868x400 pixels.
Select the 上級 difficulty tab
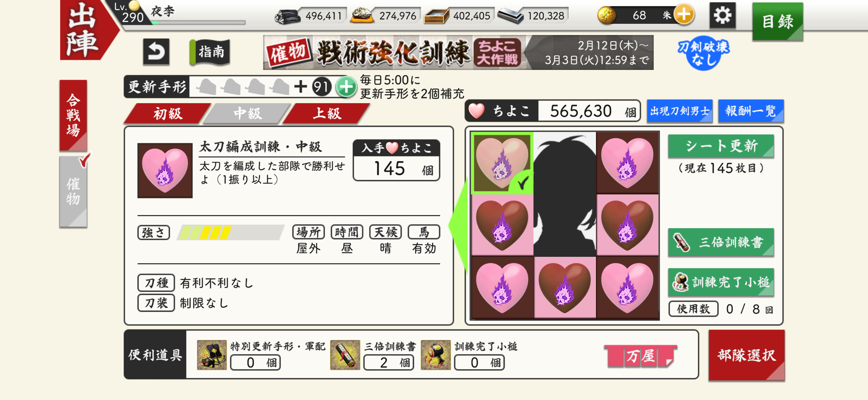point(327,114)
